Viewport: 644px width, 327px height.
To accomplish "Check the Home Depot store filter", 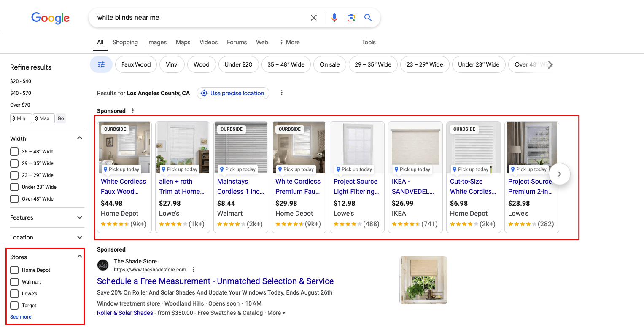I will [14, 270].
